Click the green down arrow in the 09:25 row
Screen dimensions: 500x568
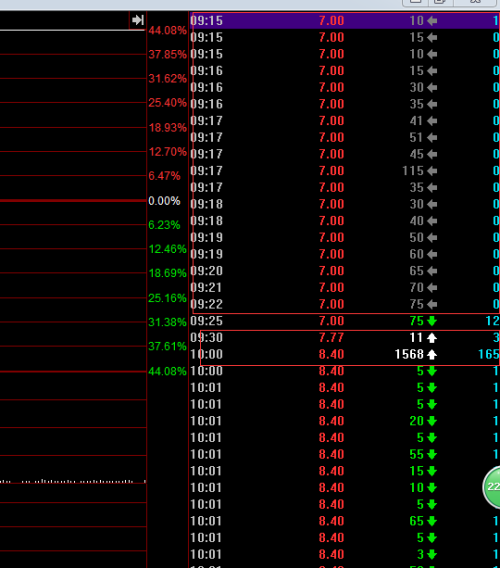(x=432, y=321)
